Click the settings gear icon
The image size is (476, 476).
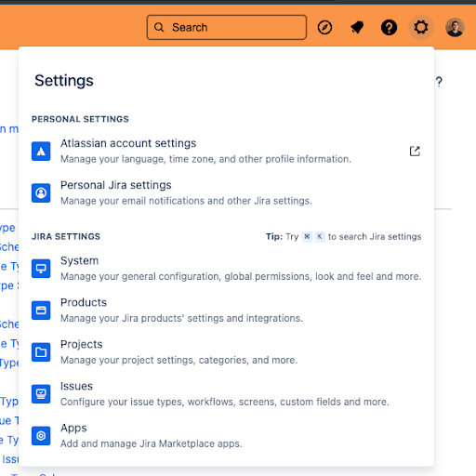[421, 27]
